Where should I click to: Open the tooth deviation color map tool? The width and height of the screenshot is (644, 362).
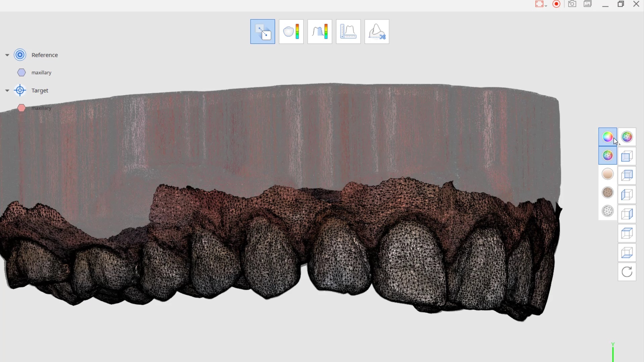click(x=291, y=32)
